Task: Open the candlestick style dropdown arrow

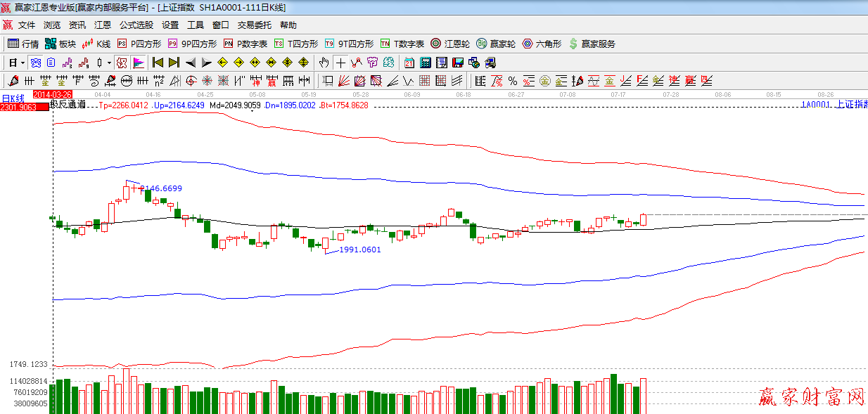Action: point(109,63)
